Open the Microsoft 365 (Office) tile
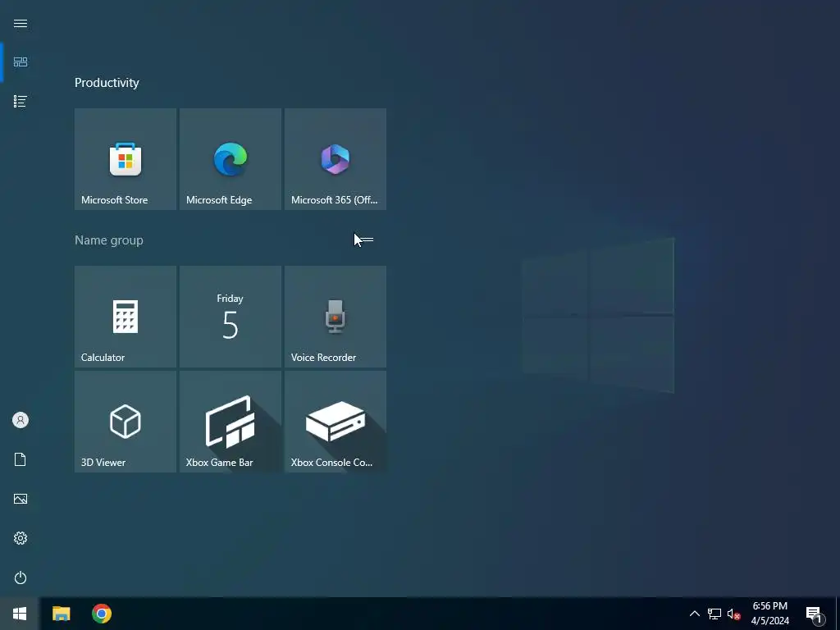Viewport: 840px width, 630px height. (336, 159)
